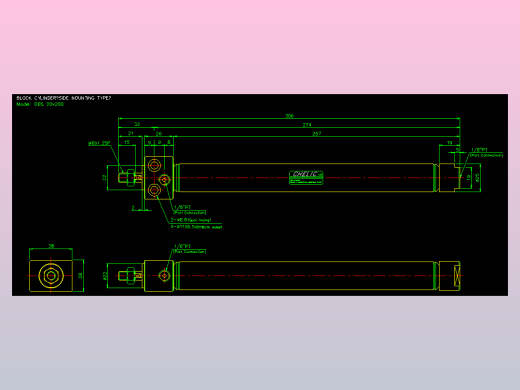The width and height of the screenshot is (520, 390).
Task: Click the "274" dimension value
Action: (307, 125)
